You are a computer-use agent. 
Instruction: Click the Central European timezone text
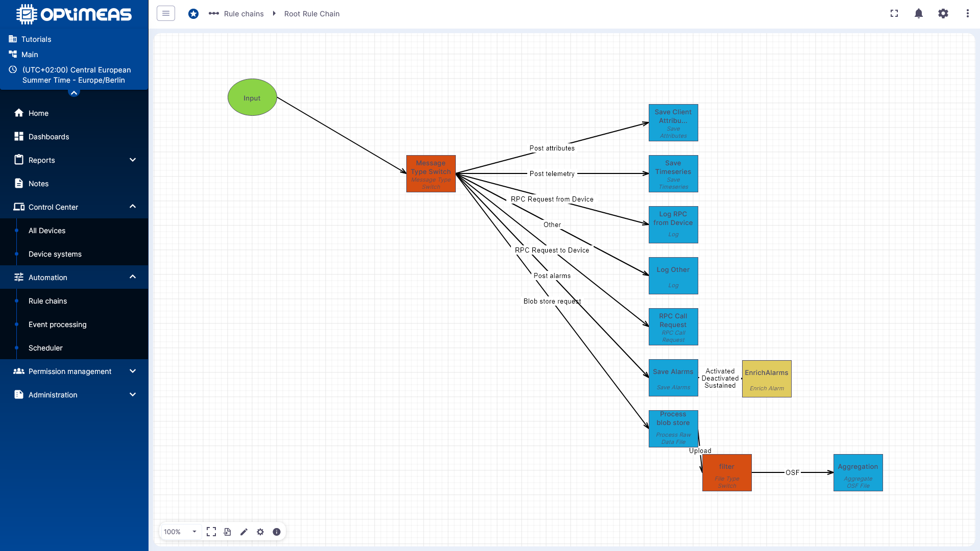tap(77, 75)
